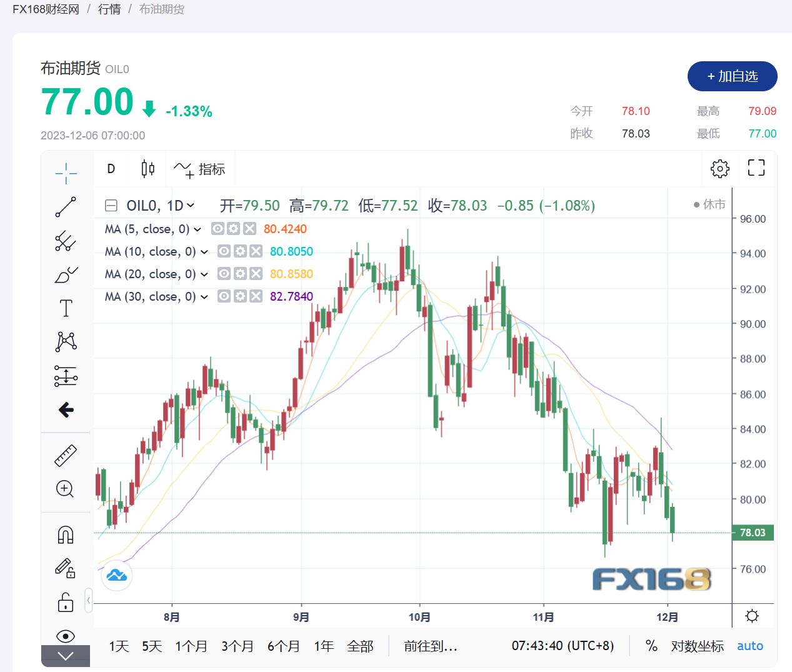
Task: Select the 3个月 time range
Action: (x=238, y=646)
